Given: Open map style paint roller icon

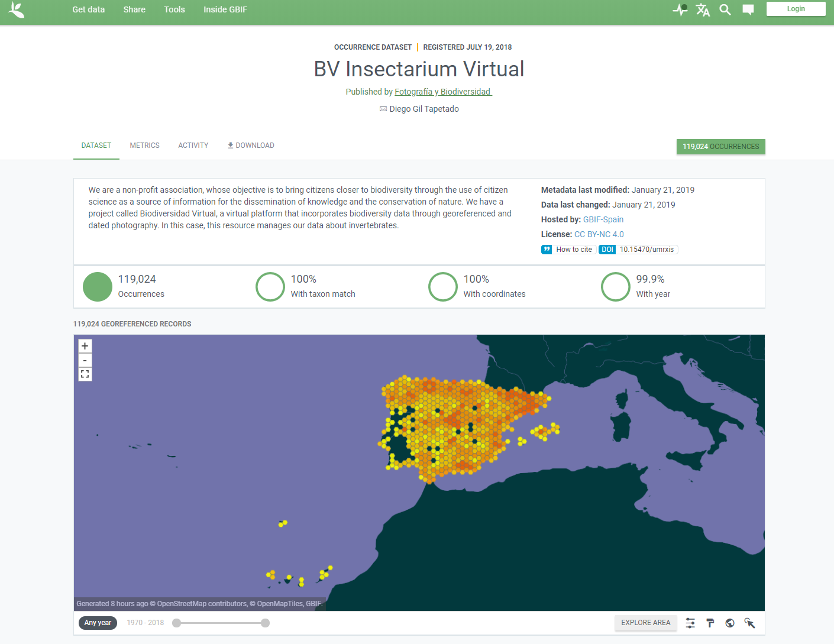Looking at the screenshot, I should coord(710,623).
